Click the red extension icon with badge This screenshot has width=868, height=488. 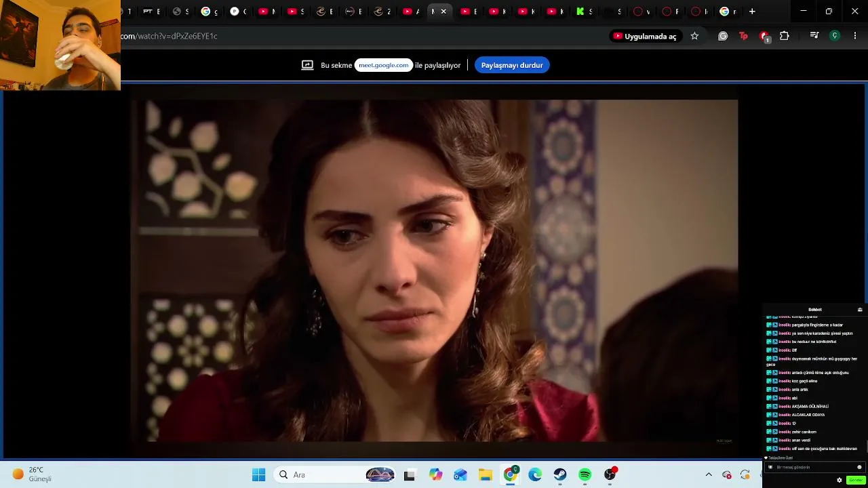click(764, 37)
